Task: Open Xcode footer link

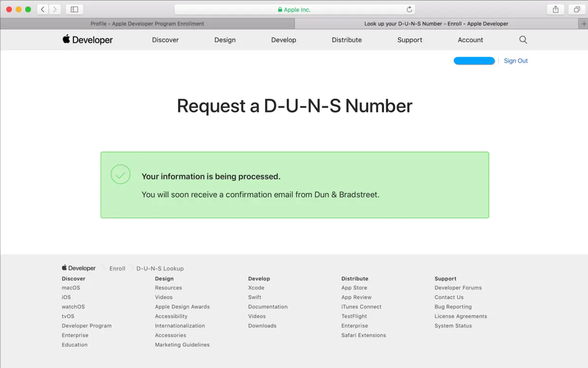Action: click(256, 288)
